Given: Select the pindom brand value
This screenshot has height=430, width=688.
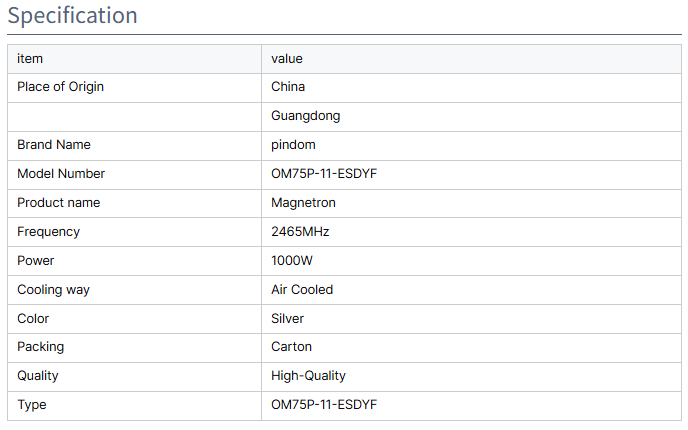Looking at the screenshot, I should 293,145.
